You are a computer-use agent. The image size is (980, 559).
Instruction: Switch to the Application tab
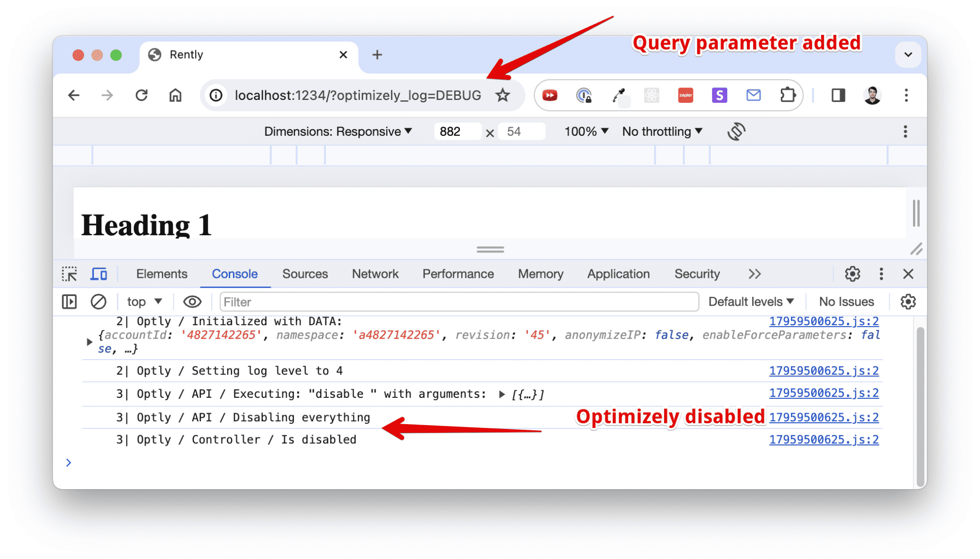pos(618,274)
